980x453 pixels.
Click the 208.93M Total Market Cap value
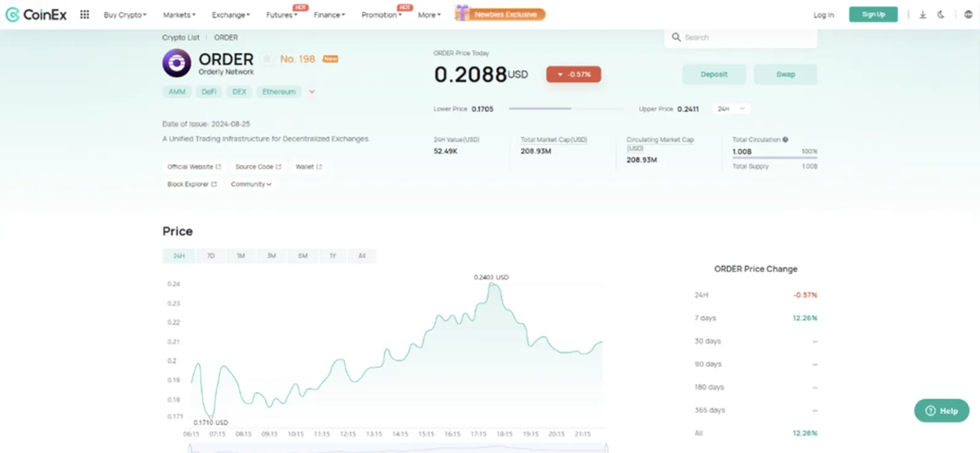(x=536, y=151)
